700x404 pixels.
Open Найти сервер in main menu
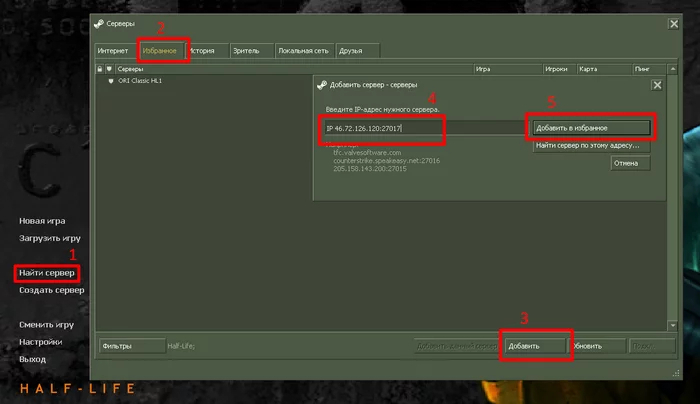point(47,273)
